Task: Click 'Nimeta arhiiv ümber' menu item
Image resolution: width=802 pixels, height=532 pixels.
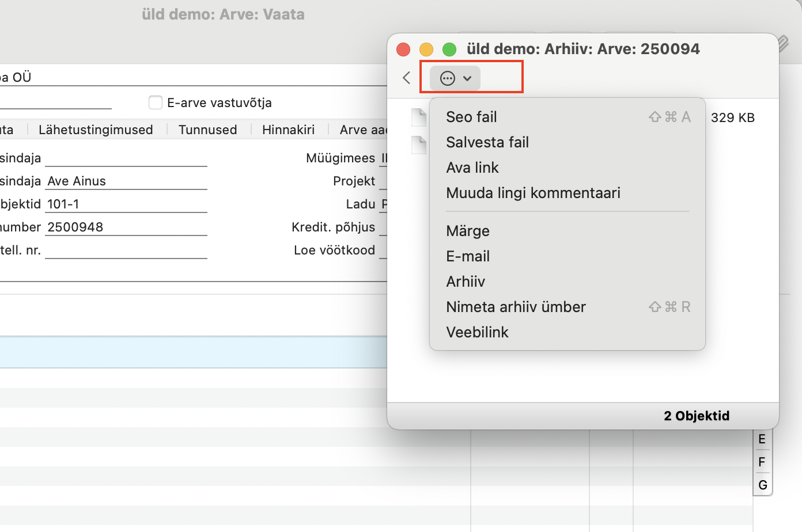Action: pos(516,307)
